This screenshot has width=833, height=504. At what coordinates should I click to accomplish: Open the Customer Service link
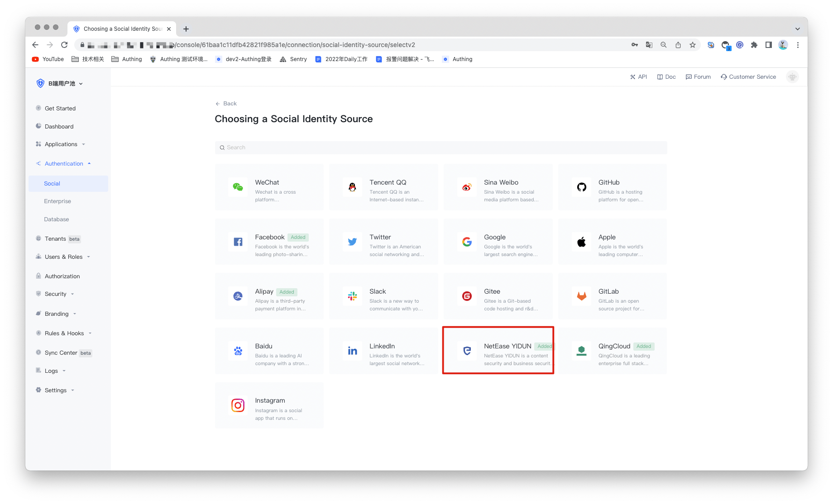point(748,77)
